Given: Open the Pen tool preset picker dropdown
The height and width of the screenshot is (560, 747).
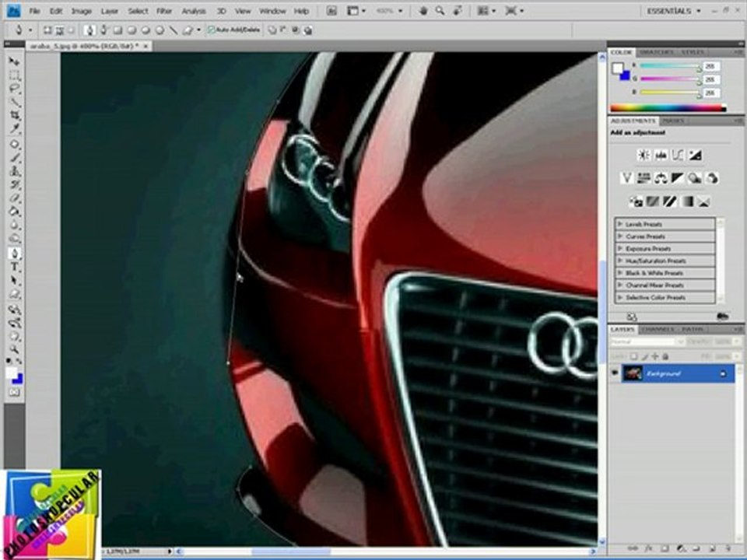Looking at the screenshot, I should (30, 30).
